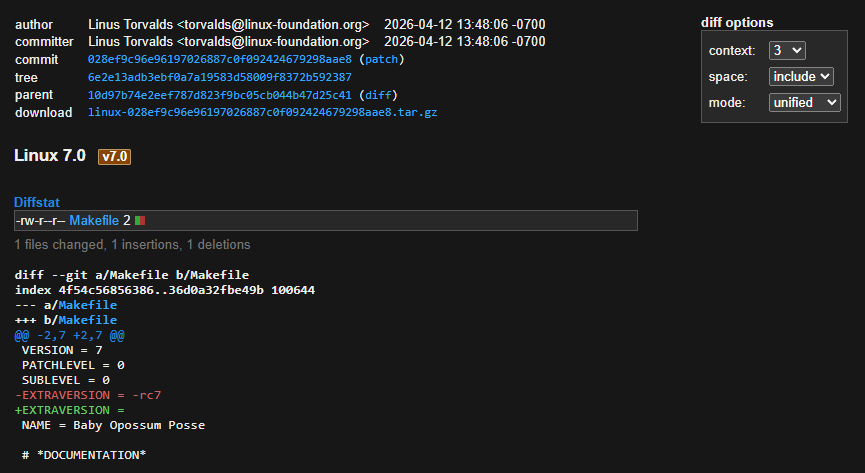
Task: Click the a/Makefile link in diff header
Action: (87, 305)
